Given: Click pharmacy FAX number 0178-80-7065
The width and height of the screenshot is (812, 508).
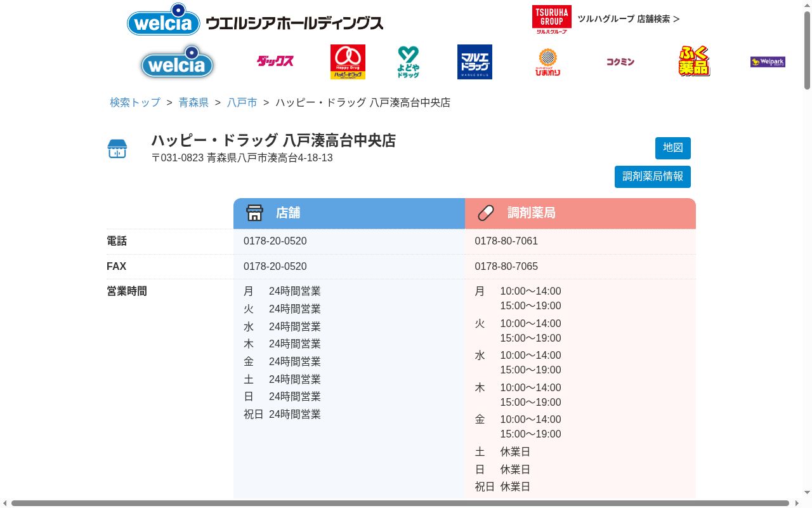Looking at the screenshot, I should (x=506, y=267).
